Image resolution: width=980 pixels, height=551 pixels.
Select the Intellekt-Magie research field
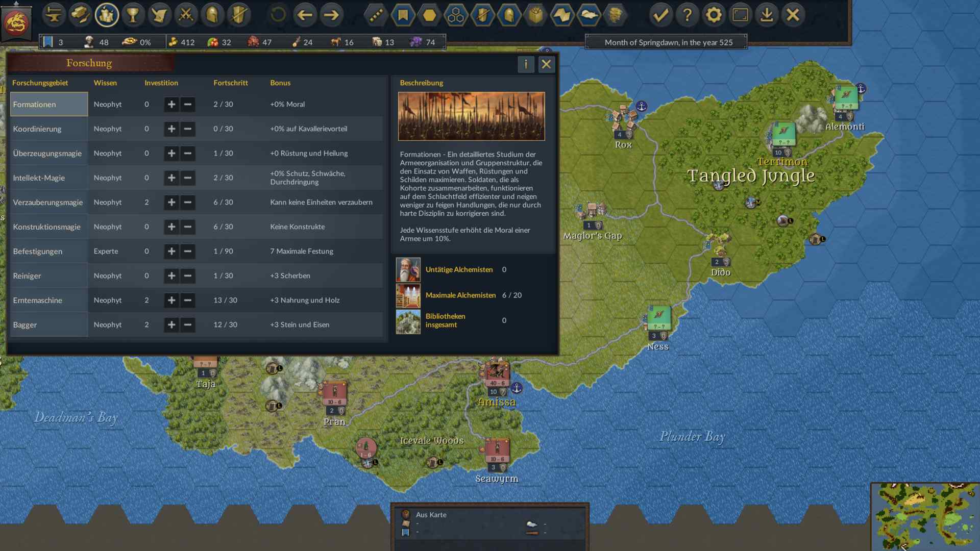click(x=49, y=178)
